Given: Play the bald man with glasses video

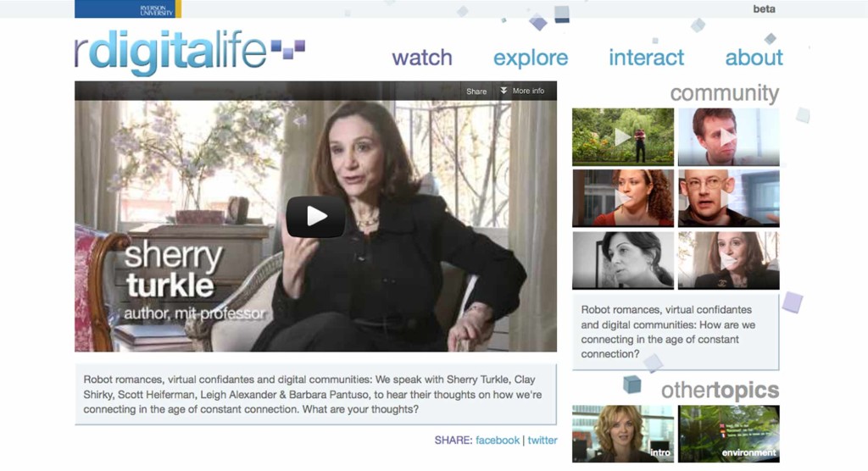Looking at the screenshot, I should [728, 198].
